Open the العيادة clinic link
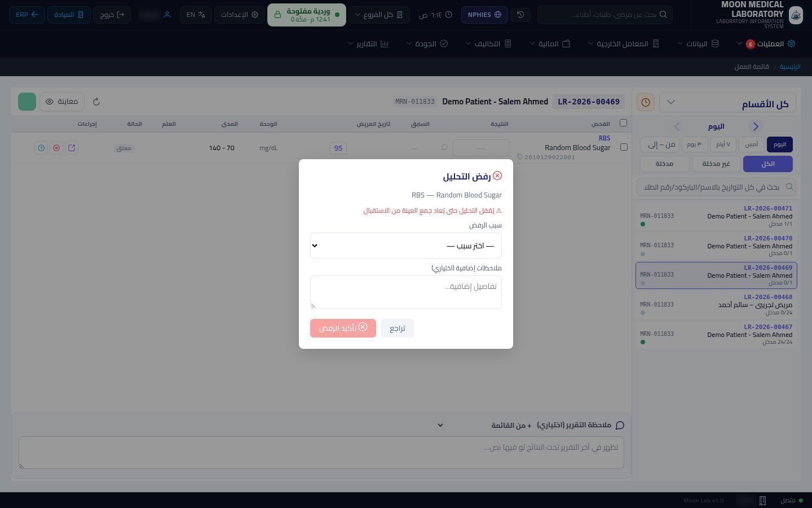This screenshot has height=508, width=812. pyautogui.click(x=69, y=15)
